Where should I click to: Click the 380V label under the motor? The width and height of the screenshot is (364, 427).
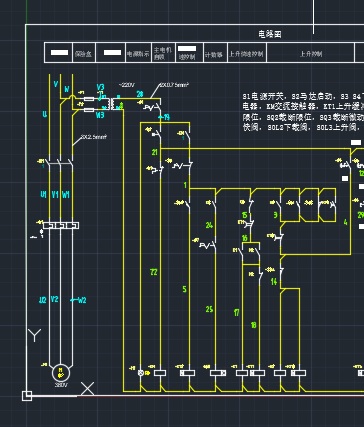(61, 385)
